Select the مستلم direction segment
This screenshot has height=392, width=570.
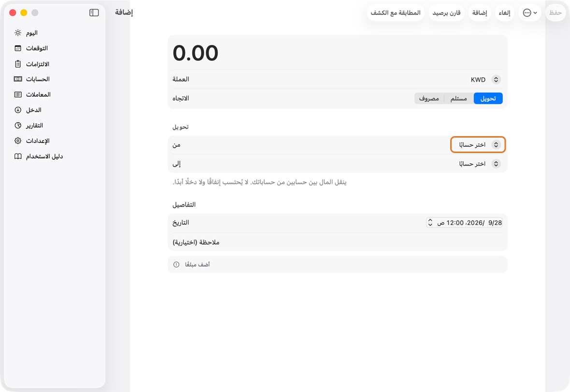[x=459, y=98]
